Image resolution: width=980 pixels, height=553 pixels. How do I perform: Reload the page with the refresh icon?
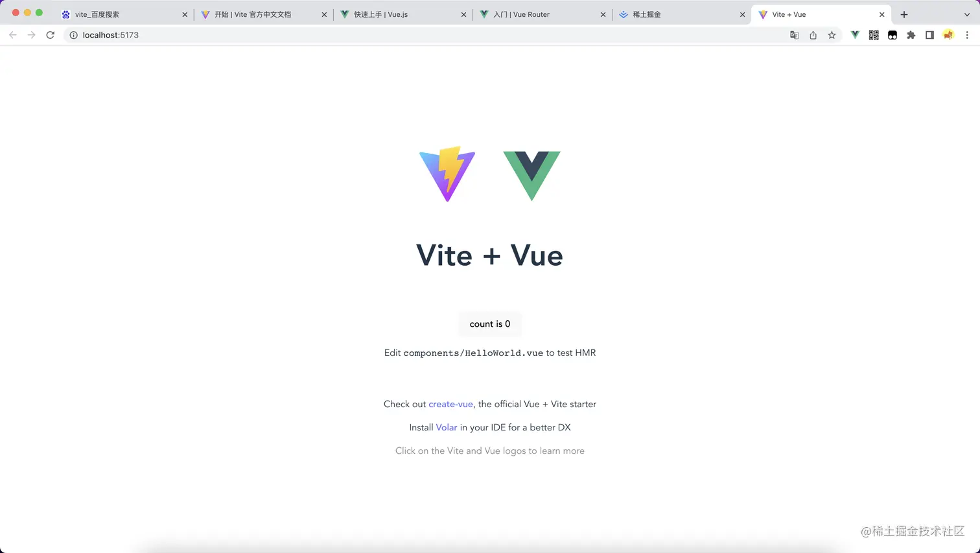pos(50,35)
